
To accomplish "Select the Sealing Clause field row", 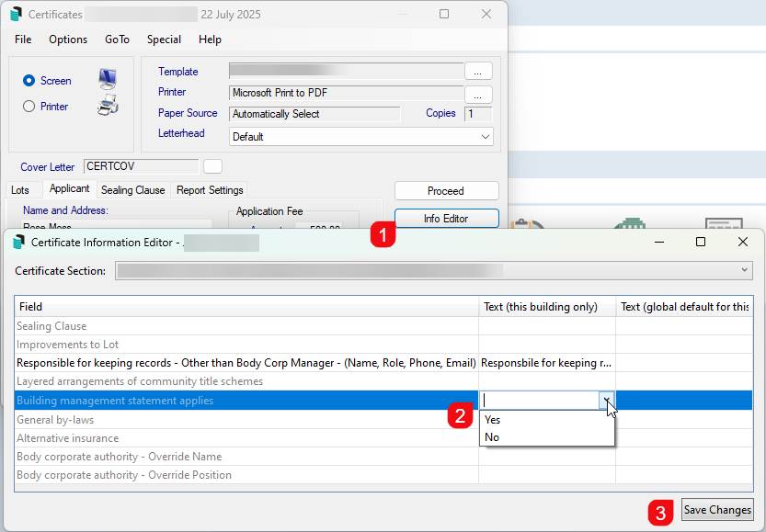I will click(383, 326).
